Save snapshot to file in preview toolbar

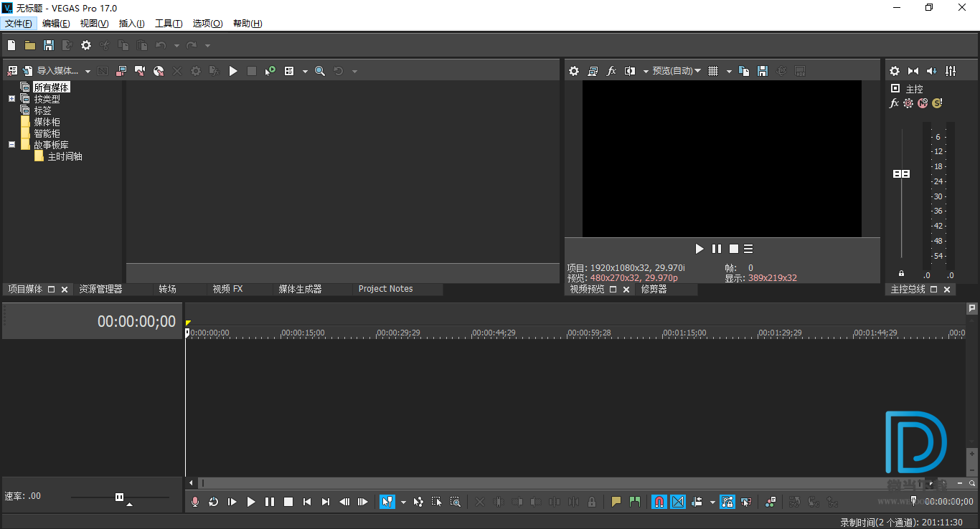coord(763,71)
